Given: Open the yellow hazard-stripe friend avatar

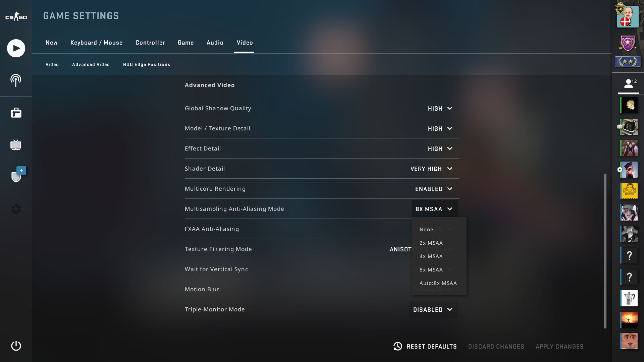Looking at the screenshot, I should click(x=629, y=191).
